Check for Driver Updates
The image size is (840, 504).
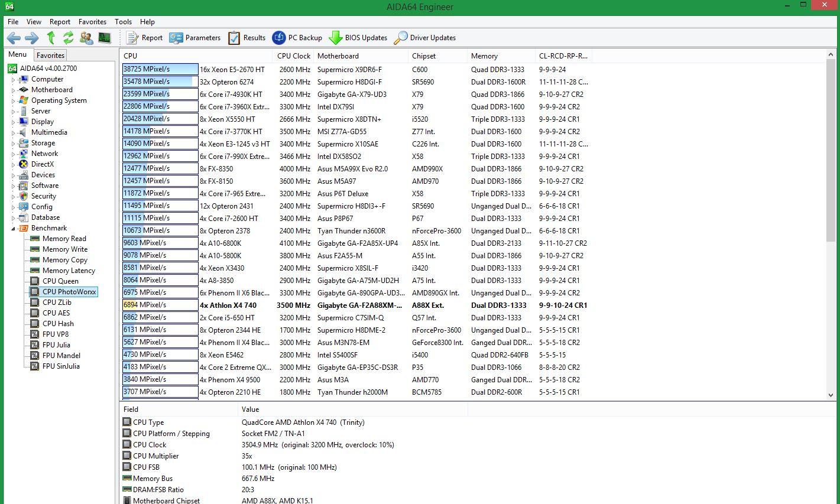click(x=425, y=38)
